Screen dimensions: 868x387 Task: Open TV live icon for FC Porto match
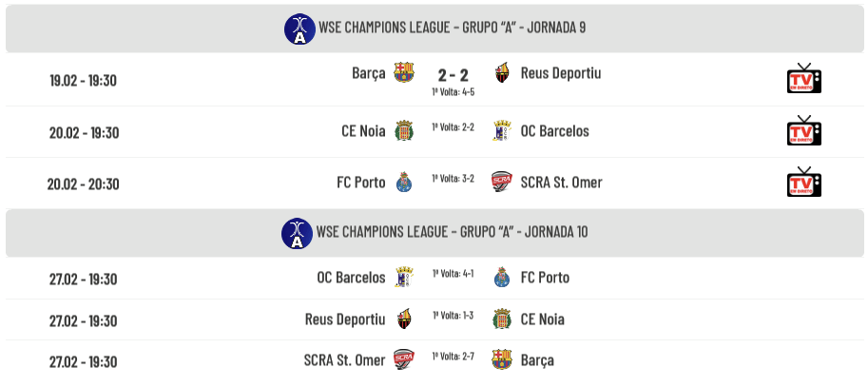click(803, 182)
